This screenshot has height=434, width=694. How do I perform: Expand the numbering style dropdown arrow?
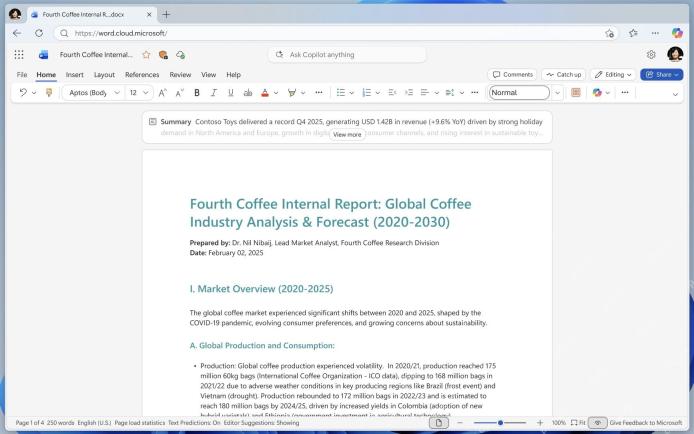coord(378,93)
